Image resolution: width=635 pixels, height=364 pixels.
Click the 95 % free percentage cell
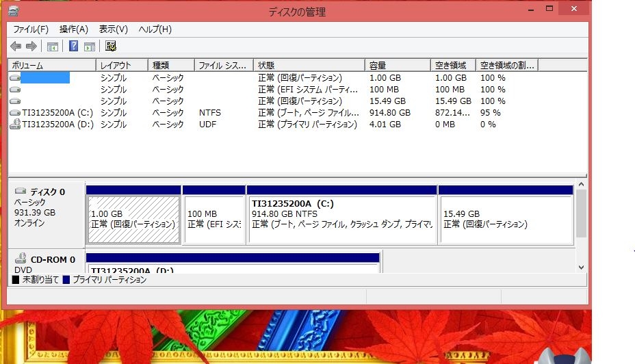coord(491,113)
